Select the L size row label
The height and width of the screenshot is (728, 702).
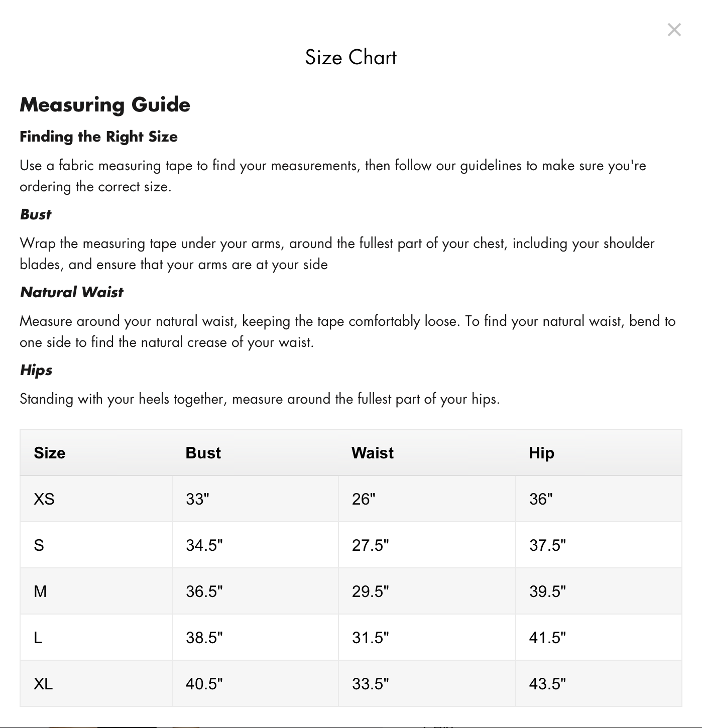(38, 638)
